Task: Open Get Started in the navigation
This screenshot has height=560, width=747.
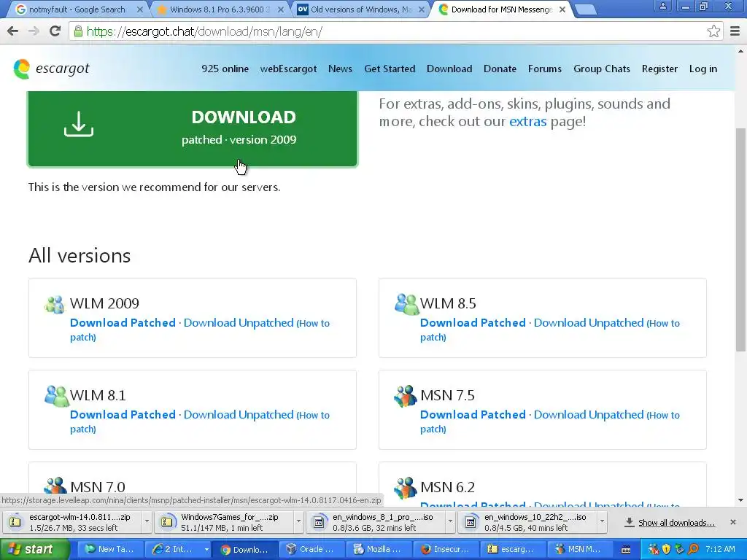Action: pyautogui.click(x=390, y=69)
